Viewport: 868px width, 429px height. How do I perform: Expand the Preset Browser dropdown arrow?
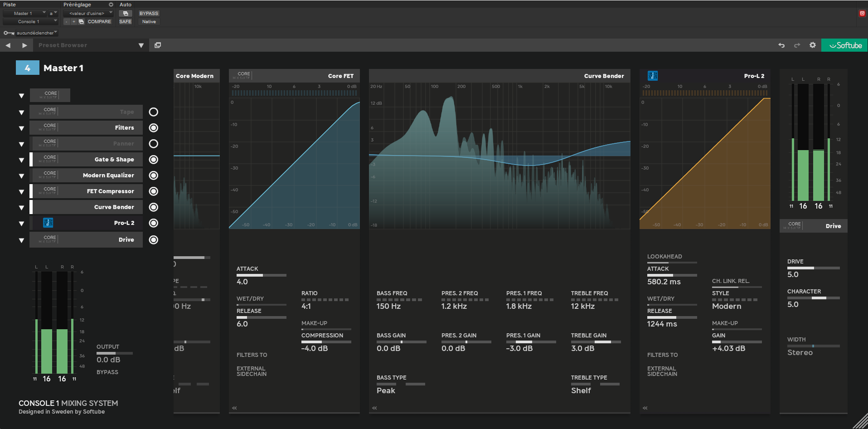point(141,45)
